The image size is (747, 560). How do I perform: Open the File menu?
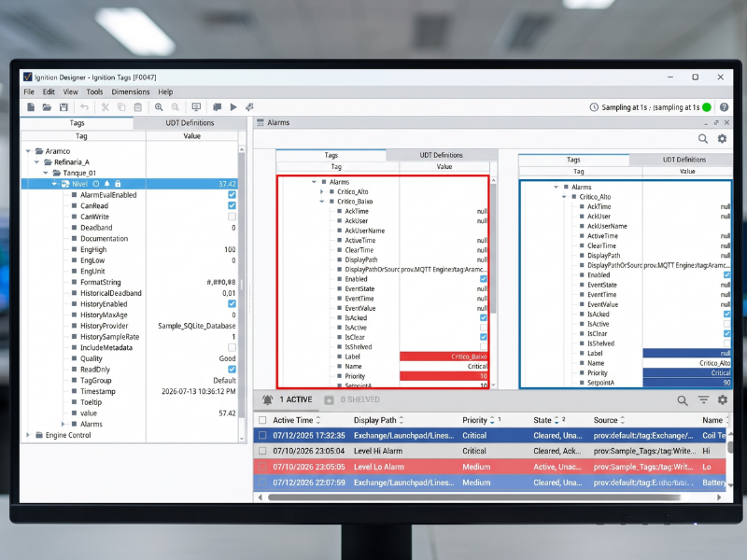(x=29, y=91)
